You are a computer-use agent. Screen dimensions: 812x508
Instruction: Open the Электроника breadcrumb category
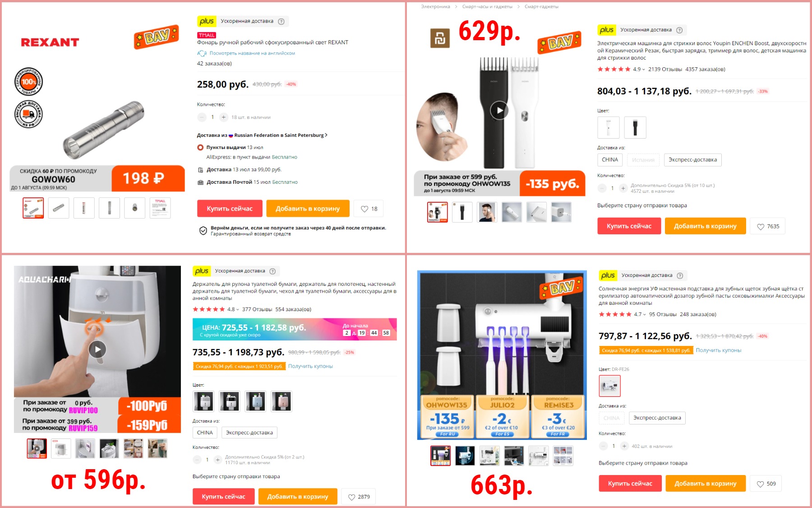coord(435,7)
